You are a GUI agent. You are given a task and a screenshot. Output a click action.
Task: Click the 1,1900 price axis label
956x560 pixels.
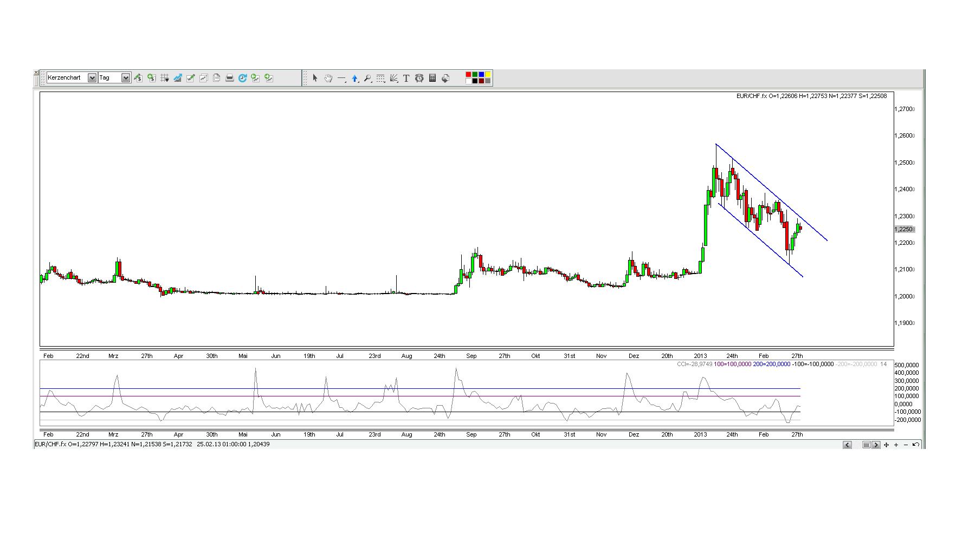[905, 323]
